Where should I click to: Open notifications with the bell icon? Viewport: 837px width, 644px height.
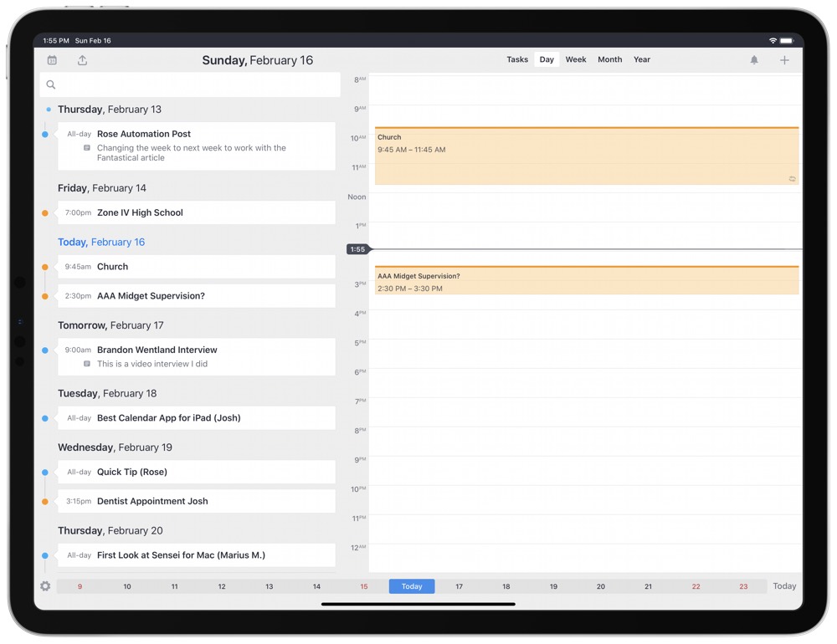754,59
